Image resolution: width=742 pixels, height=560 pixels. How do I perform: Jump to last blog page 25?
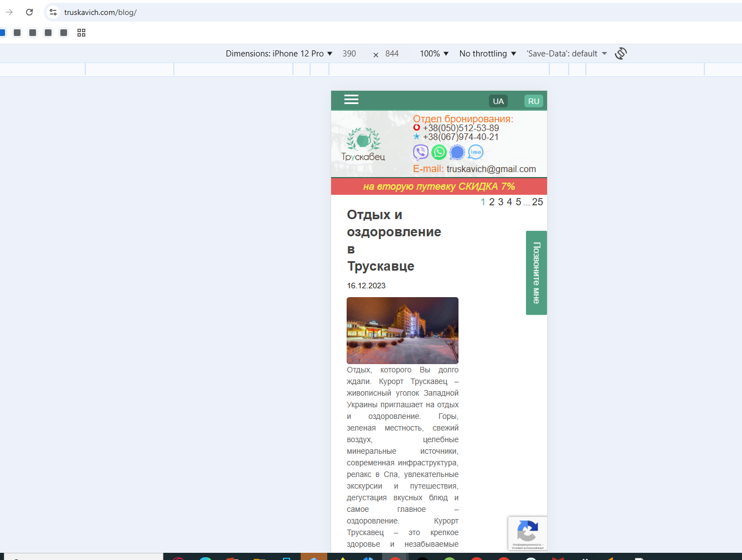[538, 202]
